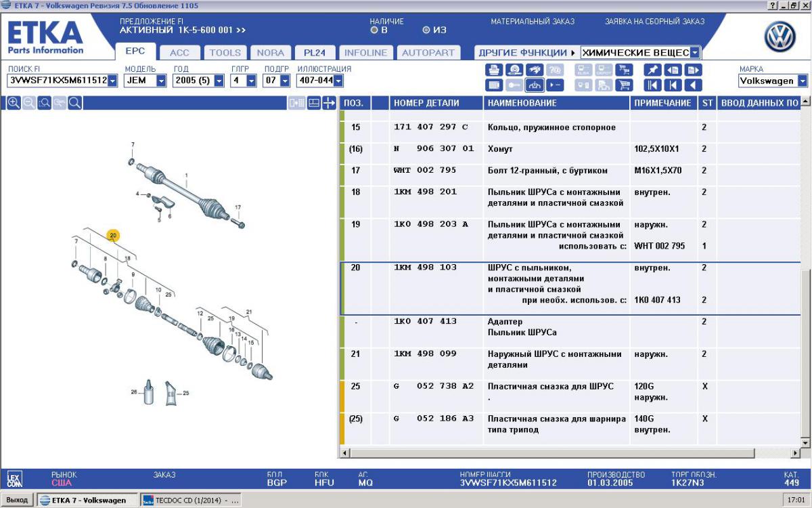
Task: Switch to the AUTOPART tab
Action: 428,53
